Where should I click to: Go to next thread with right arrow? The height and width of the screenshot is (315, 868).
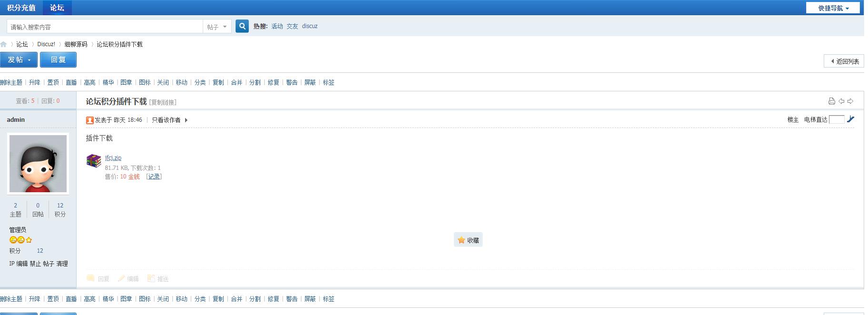point(850,101)
